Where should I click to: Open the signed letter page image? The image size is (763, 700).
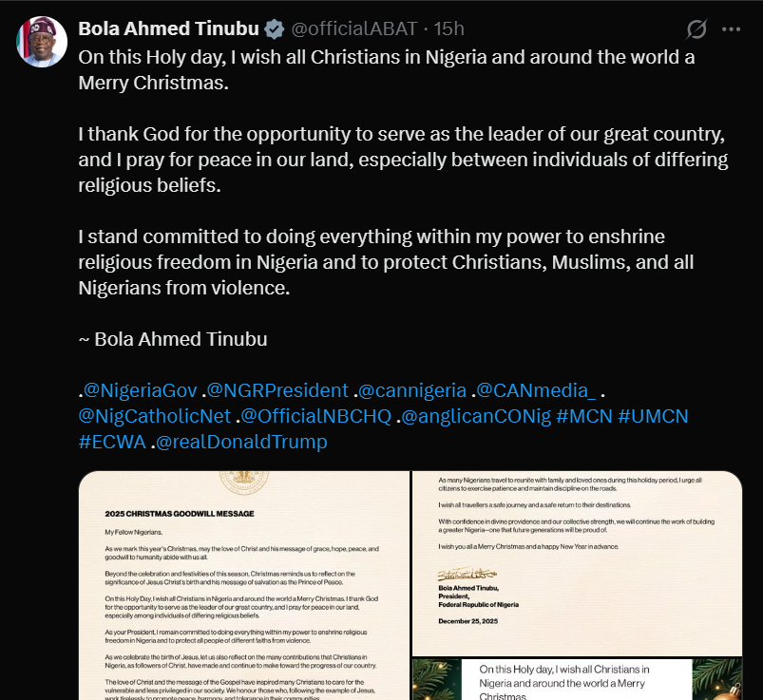577,562
